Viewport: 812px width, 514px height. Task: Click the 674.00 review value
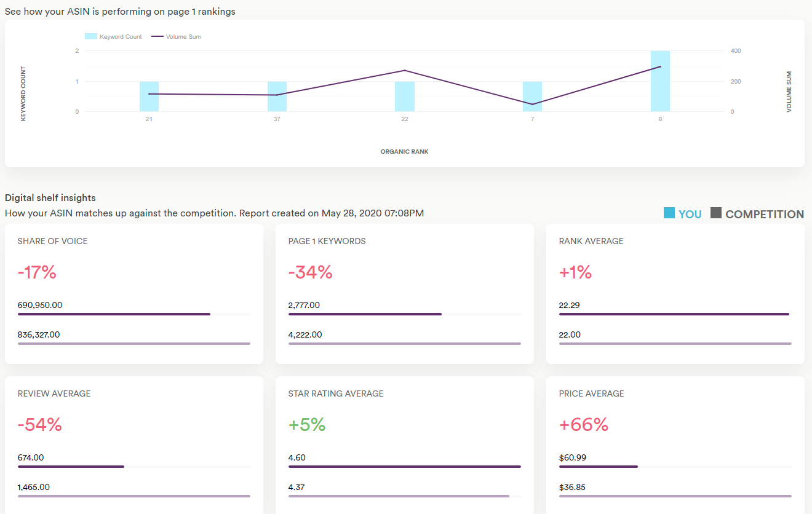pos(31,457)
